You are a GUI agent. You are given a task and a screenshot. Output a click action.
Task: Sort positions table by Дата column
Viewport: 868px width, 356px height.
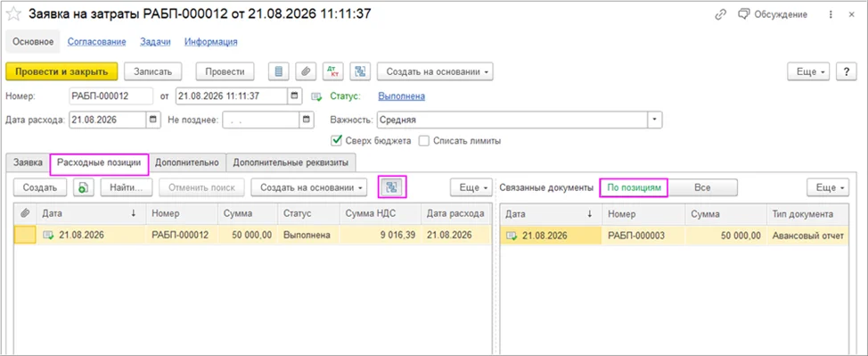pyautogui.click(x=91, y=213)
